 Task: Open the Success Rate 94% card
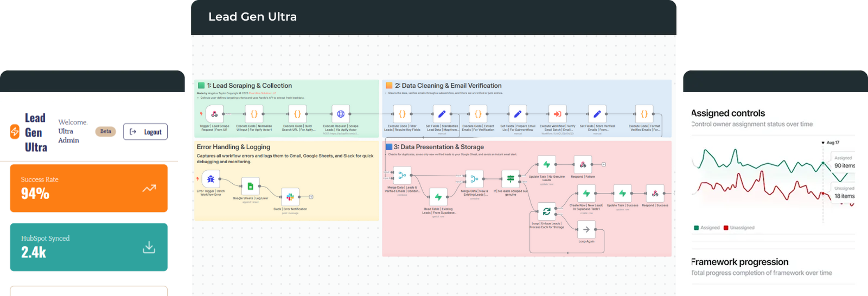[89, 188]
